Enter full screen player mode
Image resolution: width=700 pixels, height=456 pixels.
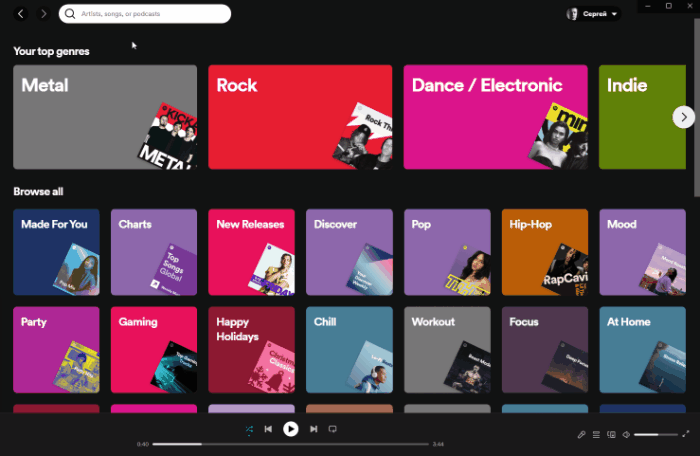(x=686, y=435)
